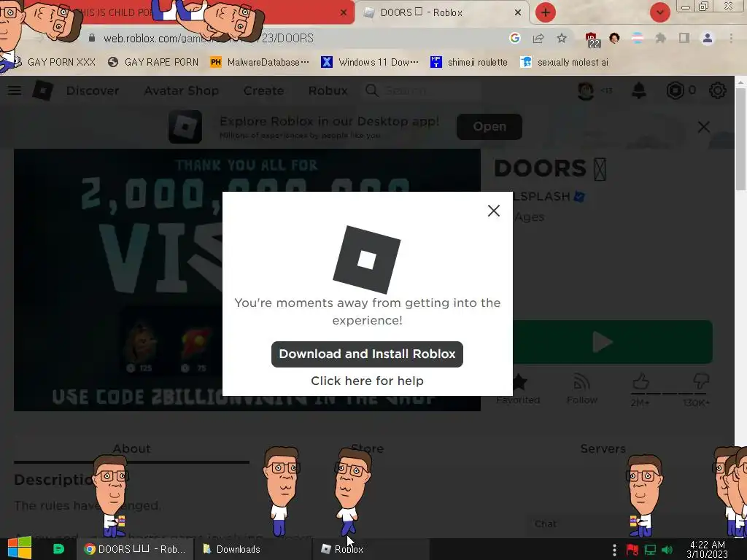
Task: Click the site lock icon in address bar
Action: click(92, 38)
